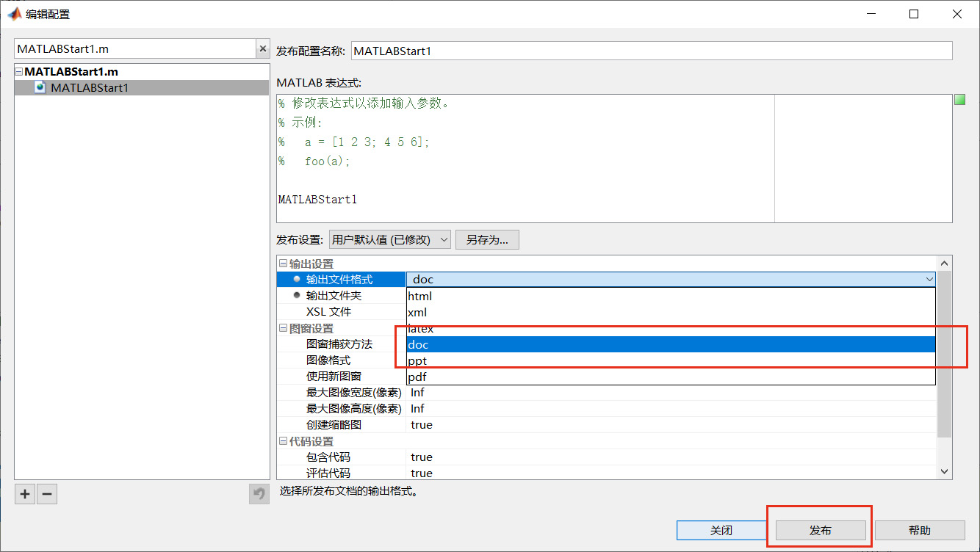Click the modified dot beside 输出文件格式

coord(297,279)
